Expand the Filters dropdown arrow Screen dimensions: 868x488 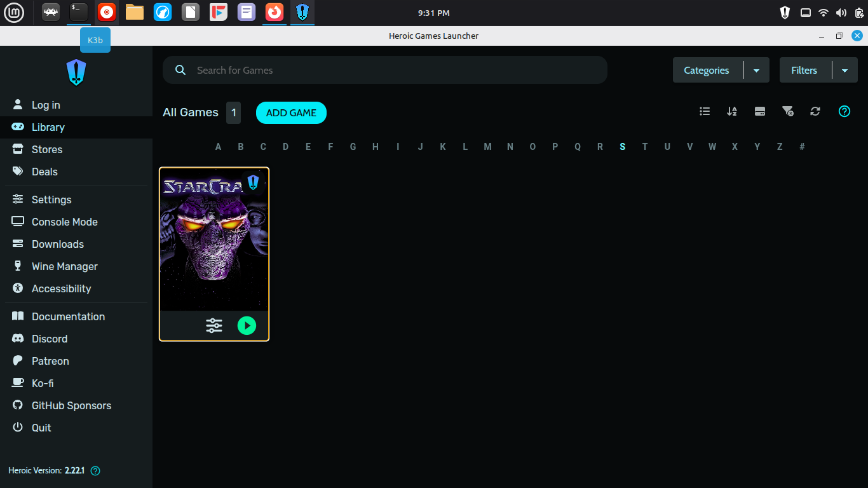coord(844,71)
